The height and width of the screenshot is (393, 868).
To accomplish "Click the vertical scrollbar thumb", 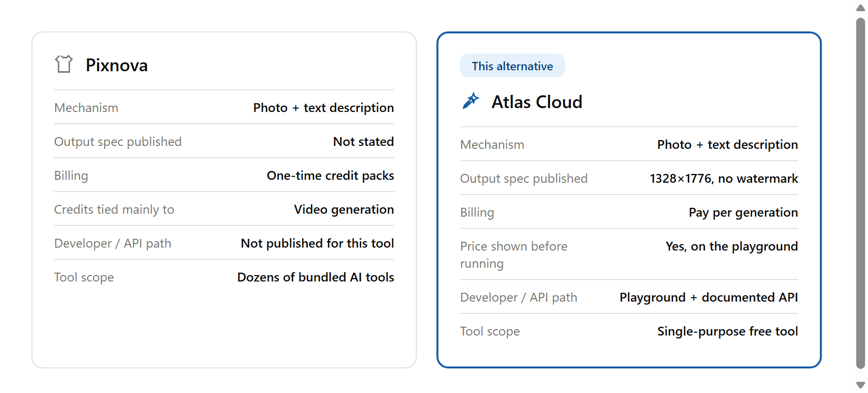I will click(861, 193).
